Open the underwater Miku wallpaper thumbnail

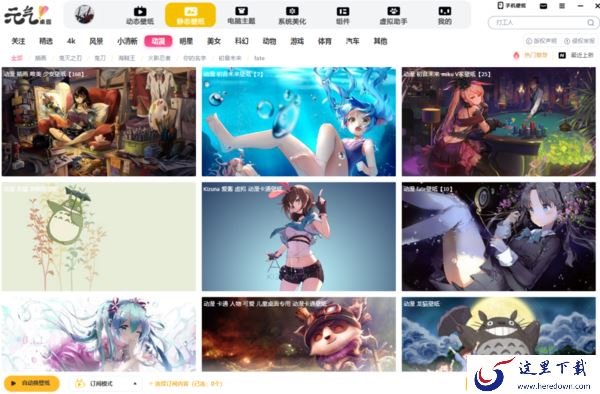coord(299,122)
